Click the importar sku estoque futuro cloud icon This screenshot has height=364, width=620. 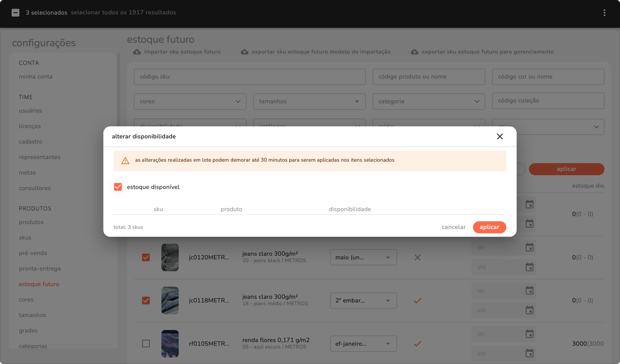137,52
